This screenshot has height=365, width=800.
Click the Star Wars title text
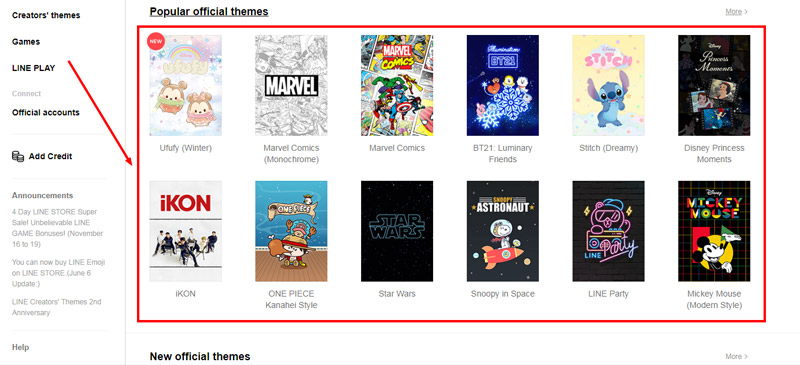point(397,294)
